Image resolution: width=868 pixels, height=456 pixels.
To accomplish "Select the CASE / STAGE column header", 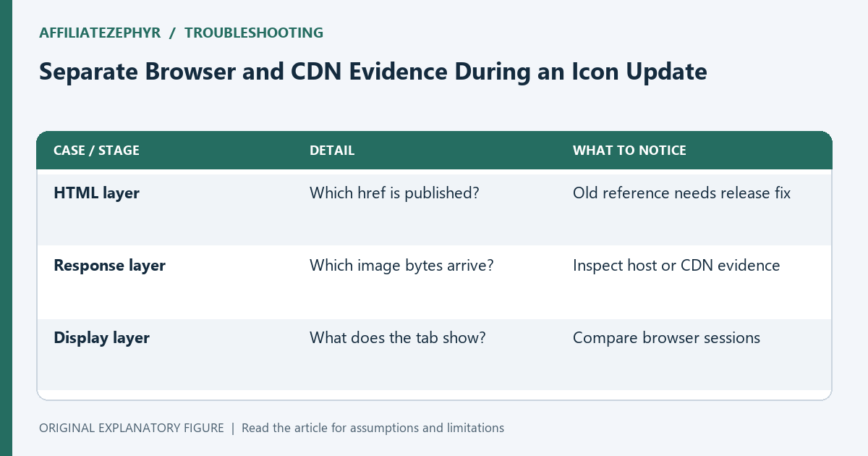I will (x=97, y=151).
